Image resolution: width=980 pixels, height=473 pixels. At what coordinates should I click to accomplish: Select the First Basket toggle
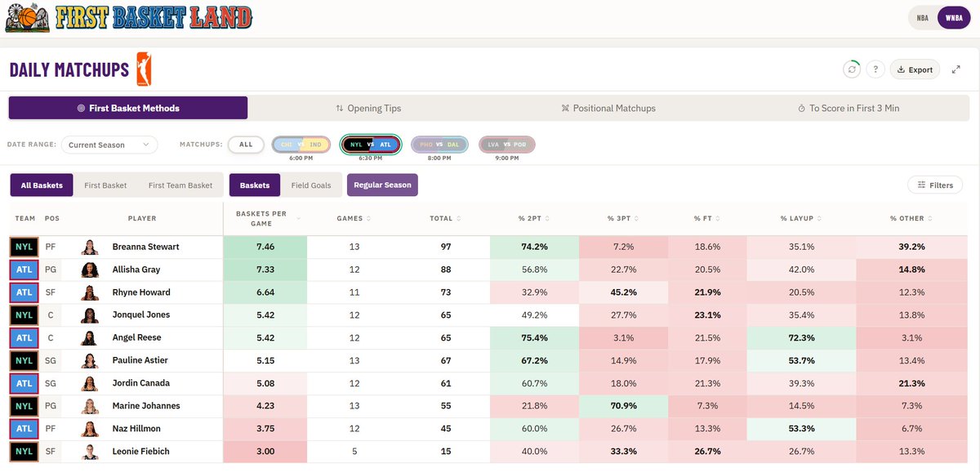[x=105, y=185]
